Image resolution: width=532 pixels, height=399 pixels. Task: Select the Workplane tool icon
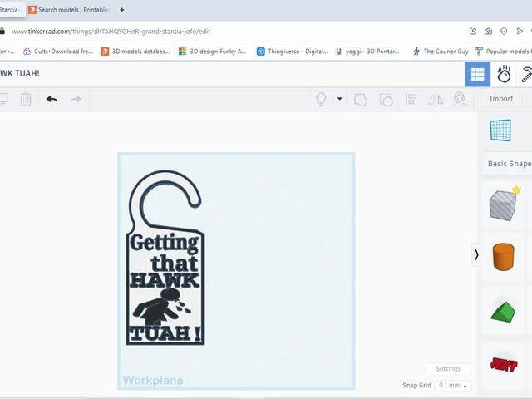[500, 131]
